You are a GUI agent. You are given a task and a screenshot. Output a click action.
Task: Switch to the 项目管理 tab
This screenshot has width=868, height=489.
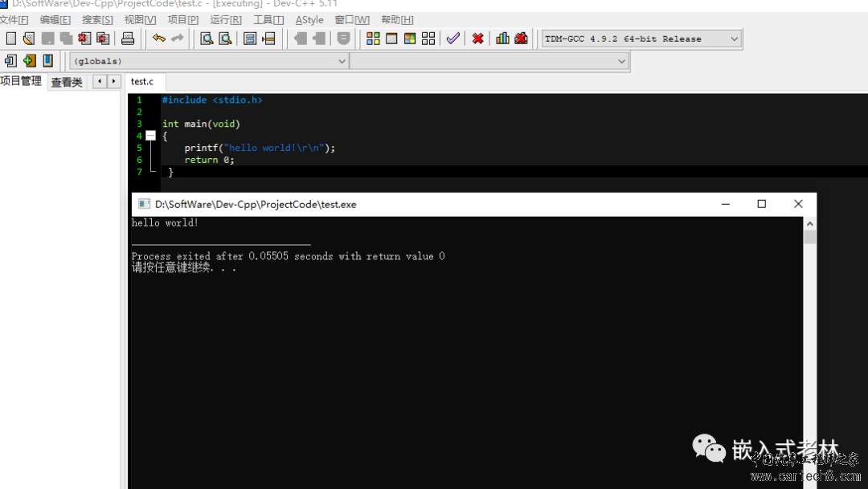pos(21,81)
